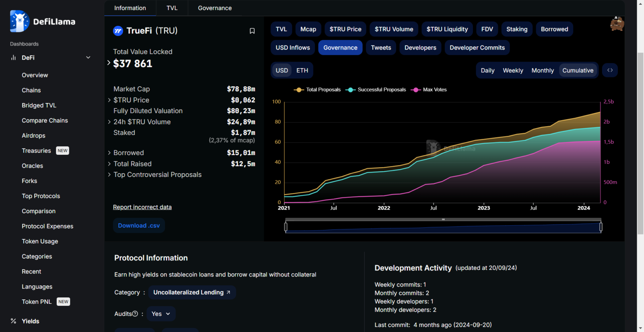Screen dimensions: 644x332
Task: Click the right handle of chart range slider
Action: tap(601, 227)
